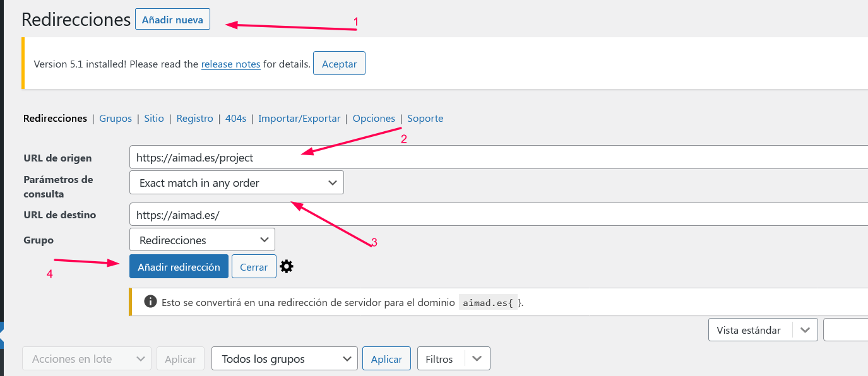Open the release notes link

(x=231, y=64)
